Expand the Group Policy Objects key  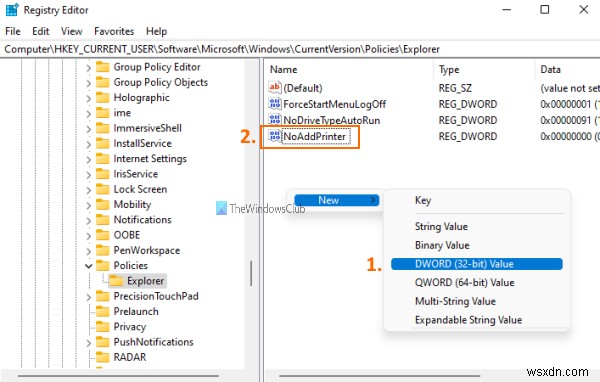88,83
